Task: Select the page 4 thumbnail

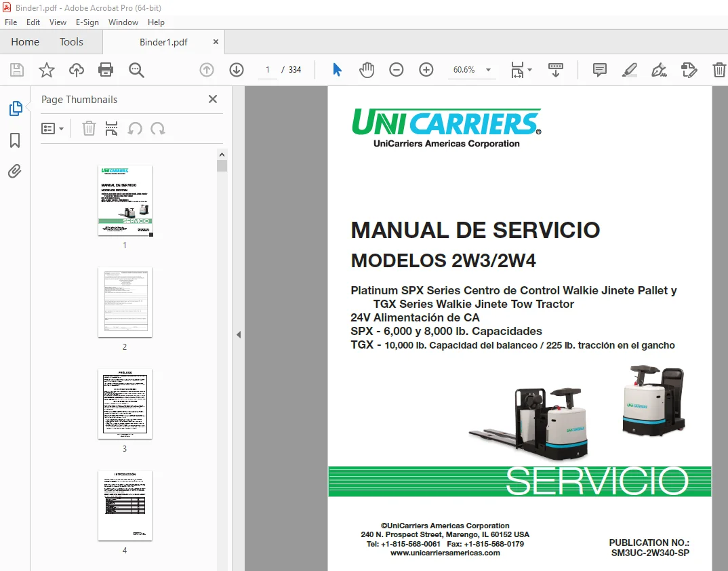Action: [125, 506]
